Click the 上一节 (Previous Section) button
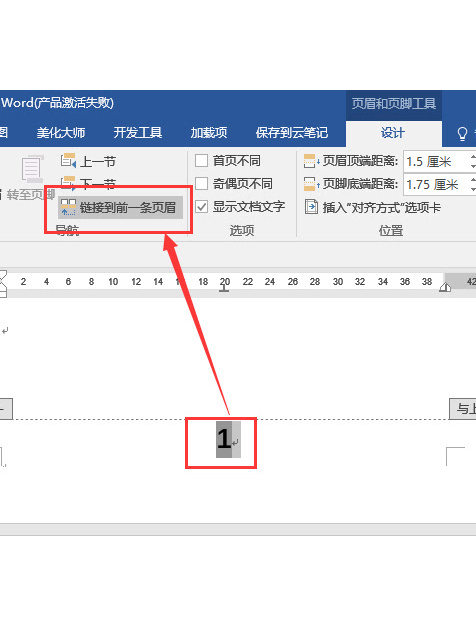Viewport: 476px width, 635px height. tap(88, 162)
